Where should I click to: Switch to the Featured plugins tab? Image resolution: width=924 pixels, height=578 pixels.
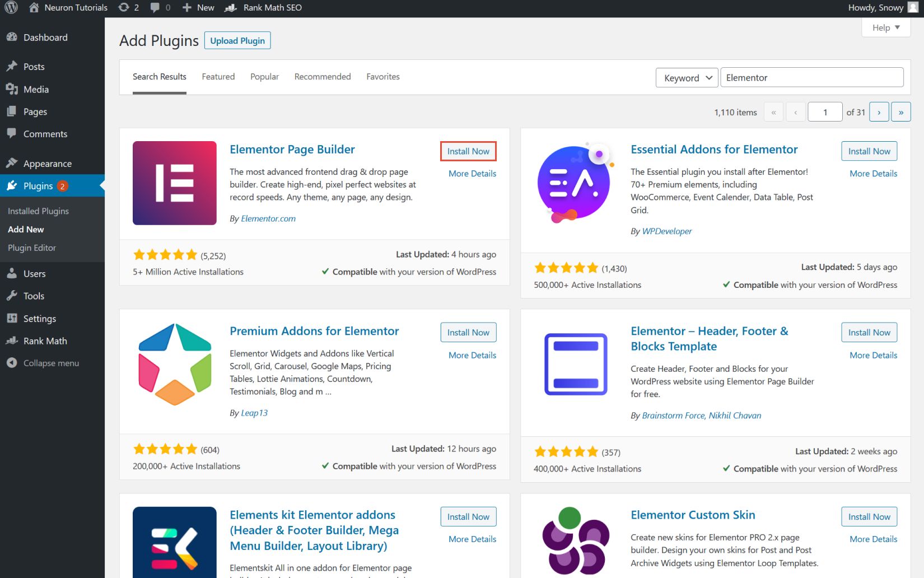pyautogui.click(x=218, y=77)
